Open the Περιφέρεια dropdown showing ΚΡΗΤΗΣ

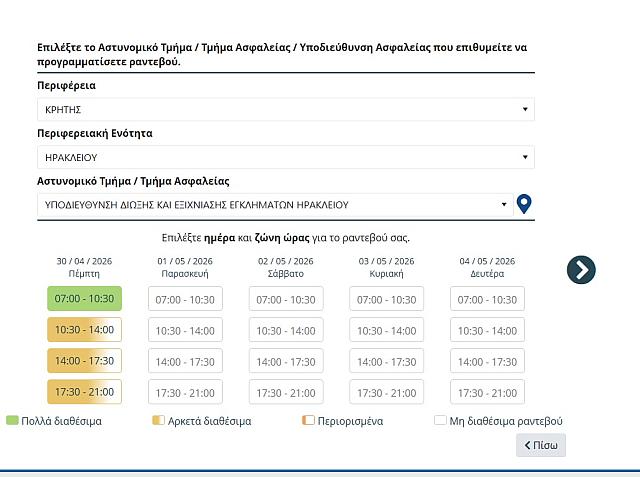click(285, 109)
